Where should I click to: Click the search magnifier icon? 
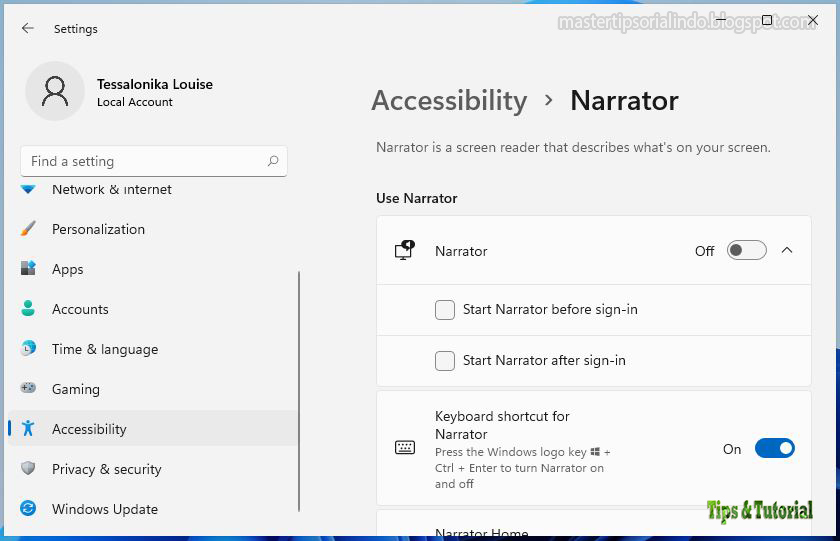[x=273, y=161]
